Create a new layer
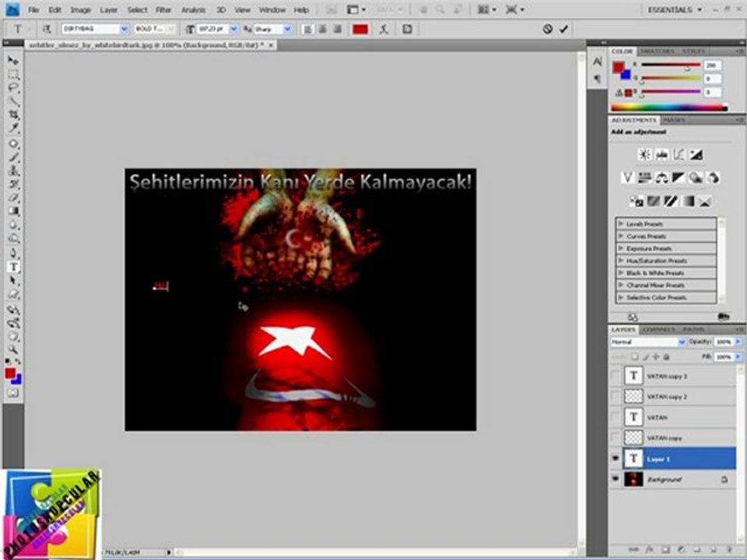This screenshot has height=560, width=747. pyautogui.click(x=713, y=550)
